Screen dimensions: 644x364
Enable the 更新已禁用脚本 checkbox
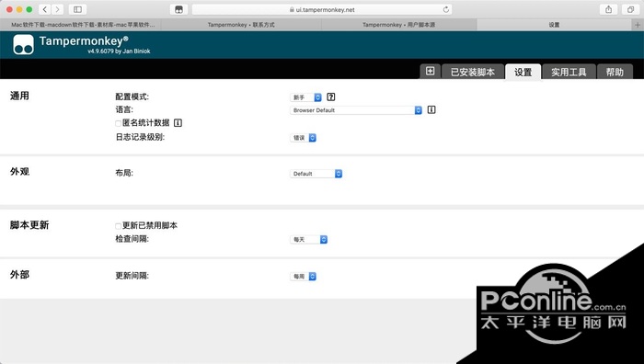click(x=119, y=226)
